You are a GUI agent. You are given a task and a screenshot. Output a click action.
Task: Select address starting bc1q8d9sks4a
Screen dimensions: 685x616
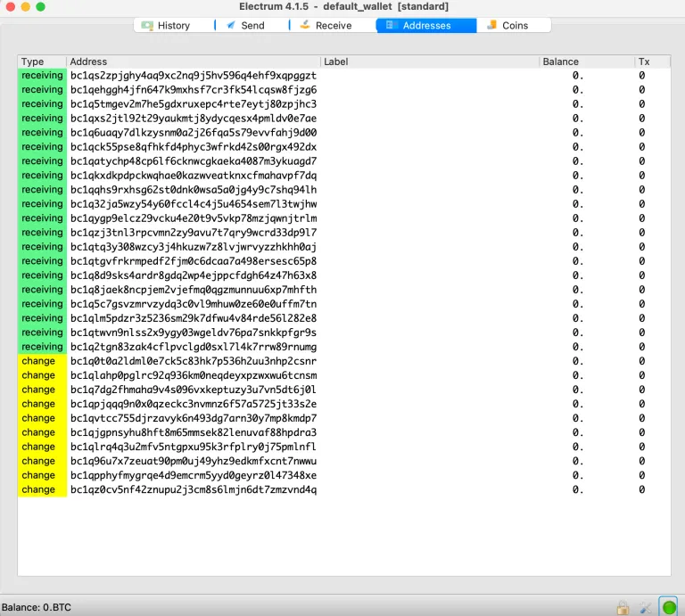tap(194, 275)
